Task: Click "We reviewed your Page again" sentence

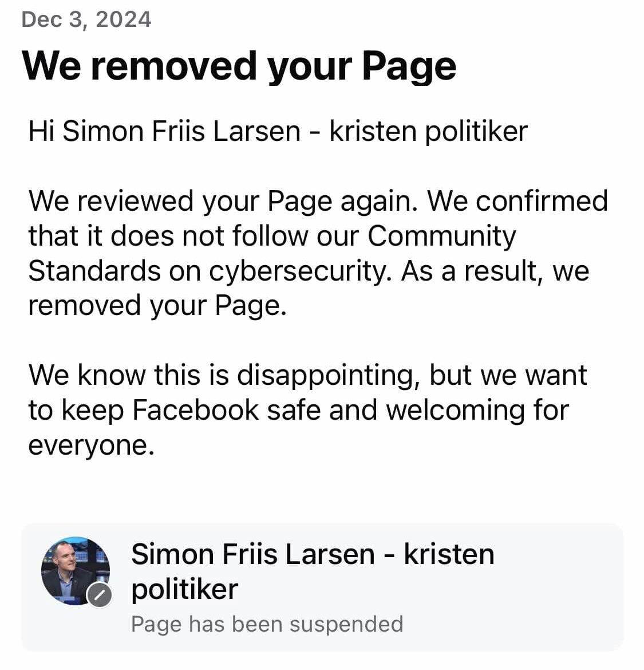Action: (x=223, y=201)
